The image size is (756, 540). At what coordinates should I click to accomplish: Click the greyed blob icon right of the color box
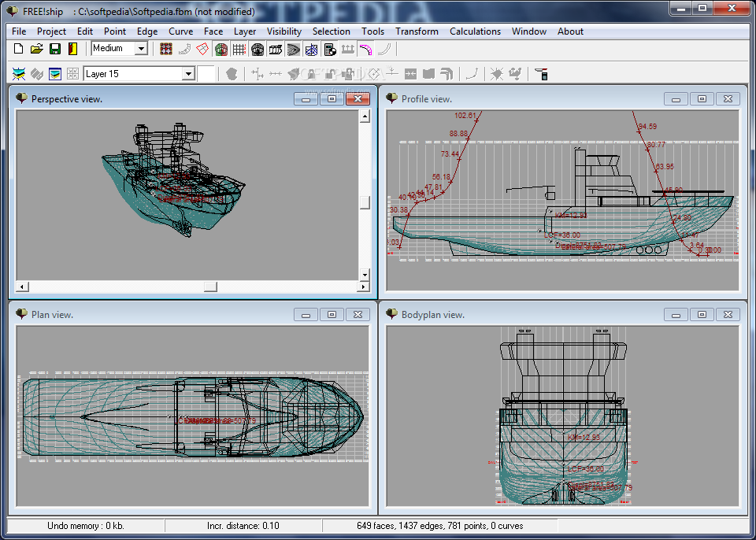(232, 74)
